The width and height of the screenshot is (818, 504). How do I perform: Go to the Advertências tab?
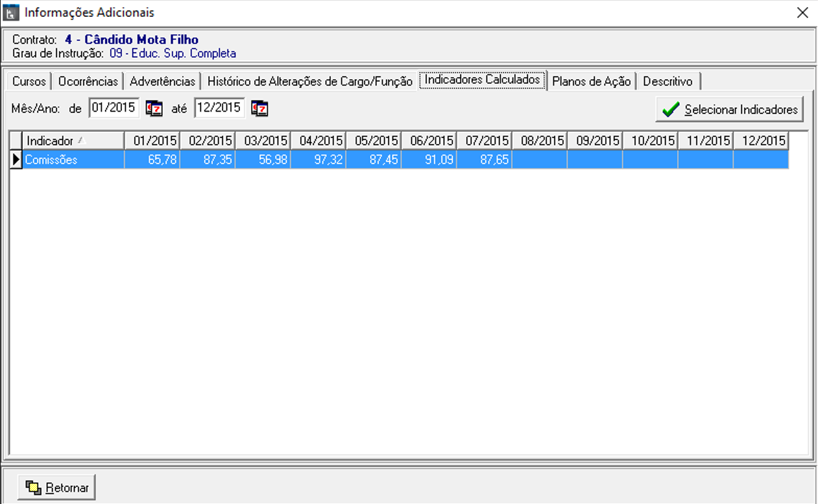[162, 82]
